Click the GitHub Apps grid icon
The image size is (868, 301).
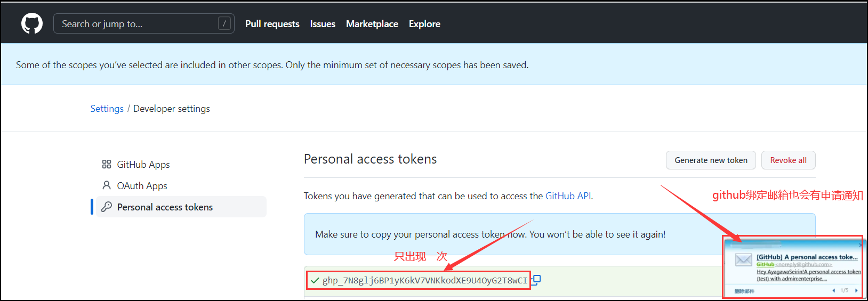107,164
